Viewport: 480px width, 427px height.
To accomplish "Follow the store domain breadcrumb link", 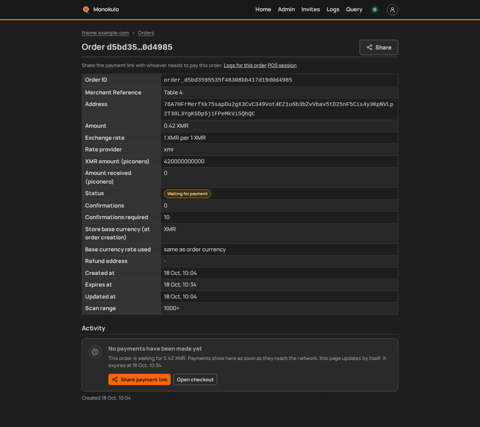I will [x=105, y=33].
